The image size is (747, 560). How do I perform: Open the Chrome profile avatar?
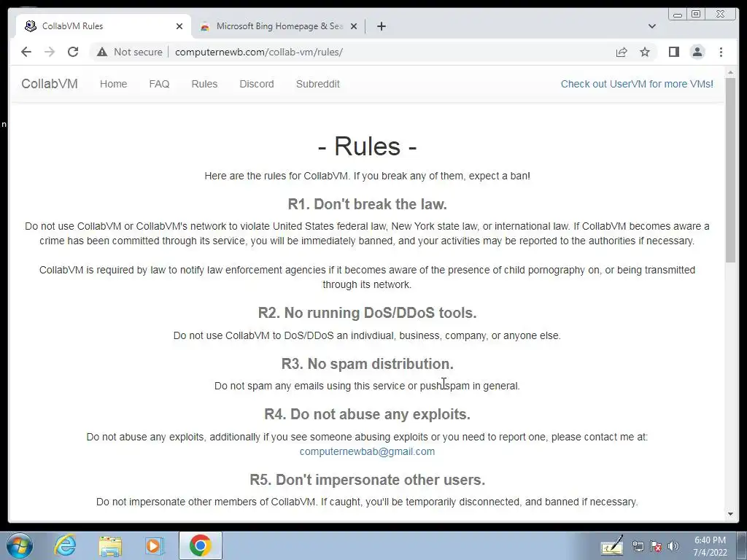[697, 52]
